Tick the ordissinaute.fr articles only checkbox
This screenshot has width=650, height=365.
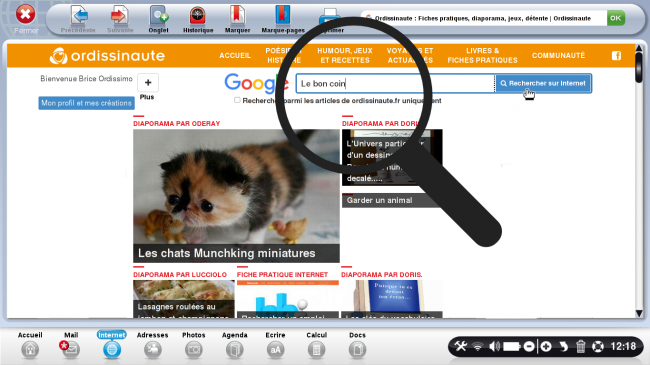tap(237, 100)
